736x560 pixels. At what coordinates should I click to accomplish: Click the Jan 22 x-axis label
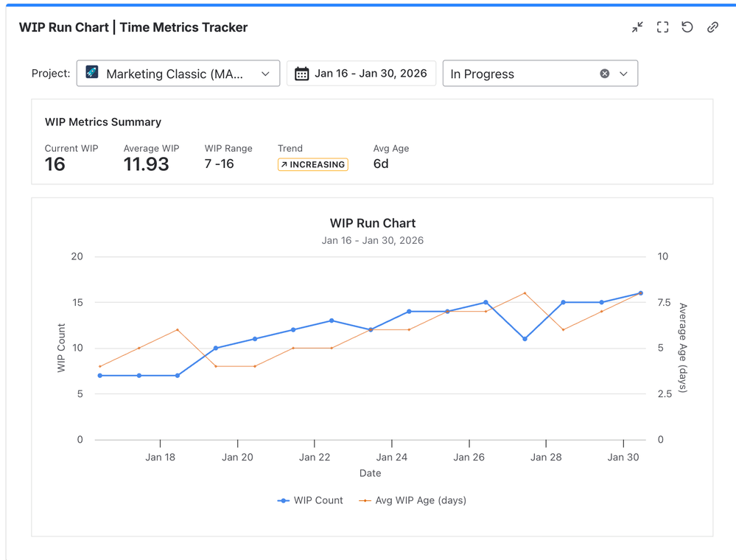click(315, 457)
